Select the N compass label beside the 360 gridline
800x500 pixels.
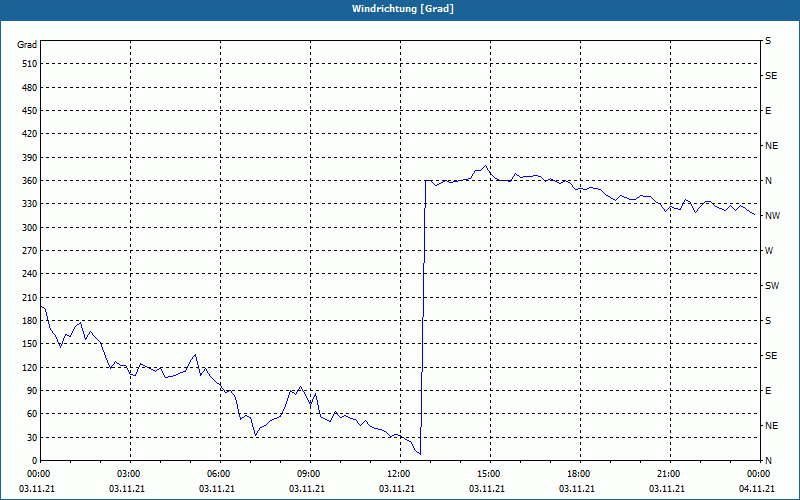[x=768, y=181]
